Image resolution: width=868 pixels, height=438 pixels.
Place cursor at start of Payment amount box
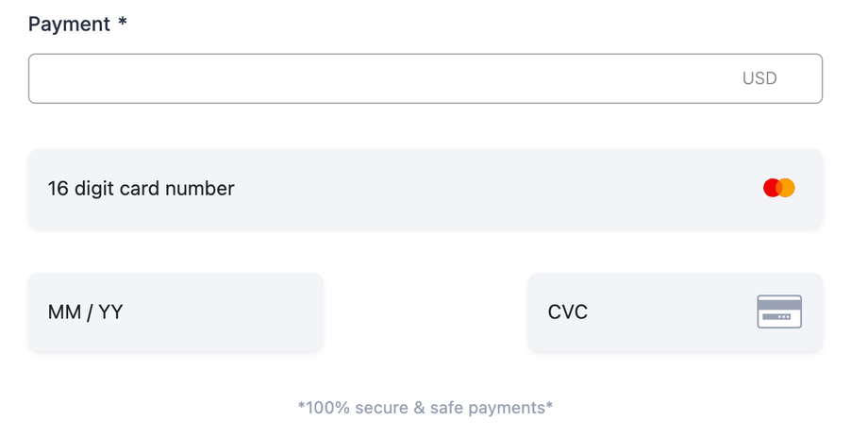pyautogui.click(x=42, y=78)
